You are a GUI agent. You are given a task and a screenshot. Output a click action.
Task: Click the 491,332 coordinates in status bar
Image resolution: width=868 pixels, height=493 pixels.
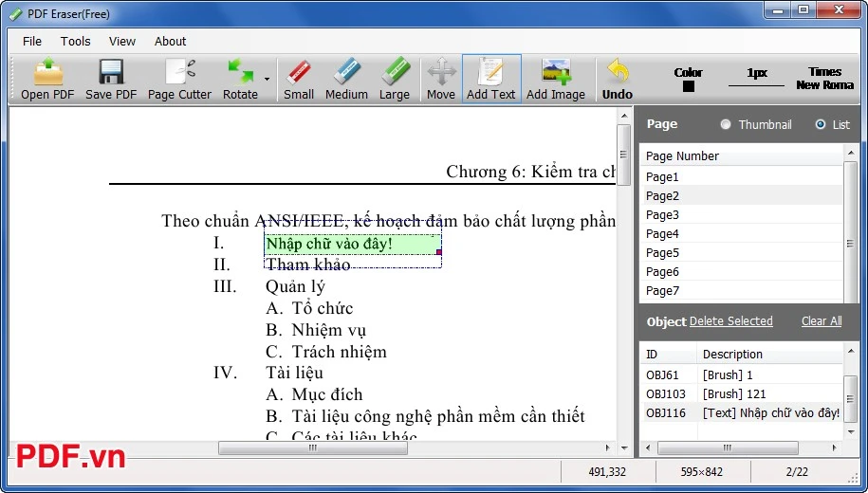[607, 472]
